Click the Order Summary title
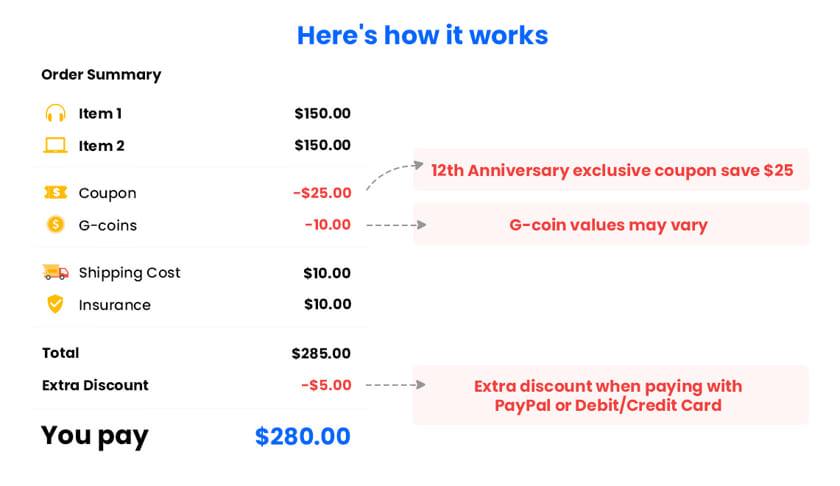The width and height of the screenshot is (840, 486). (101, 74)
